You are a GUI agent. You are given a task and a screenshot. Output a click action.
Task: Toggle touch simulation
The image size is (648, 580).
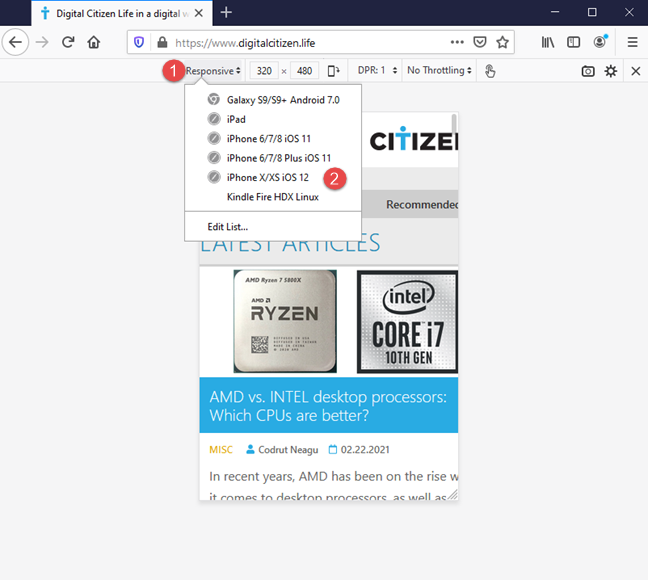pyautogui.click(x=490, y=71)
